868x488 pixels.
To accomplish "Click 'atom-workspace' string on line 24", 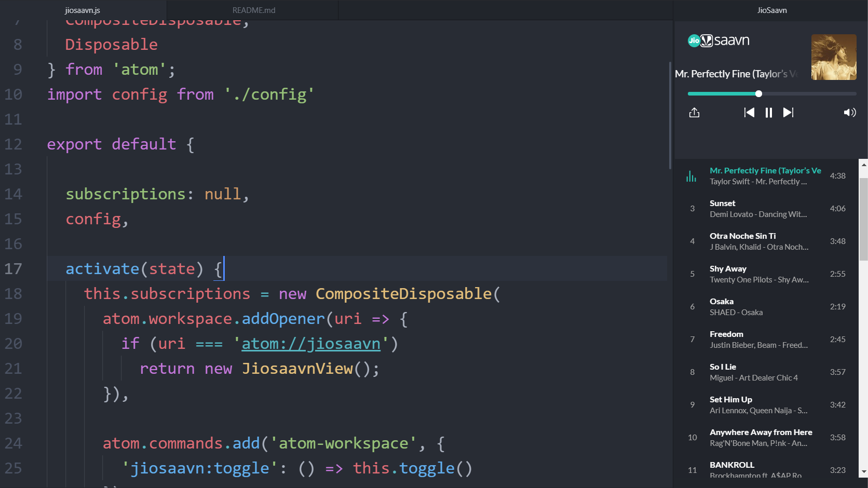I will tap(344, 443).
